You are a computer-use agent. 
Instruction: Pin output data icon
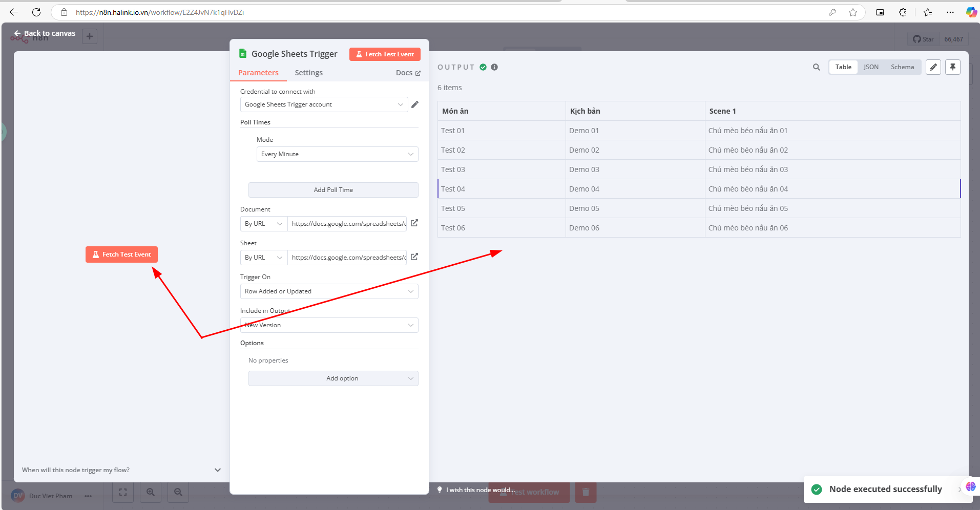coord(953,67)
